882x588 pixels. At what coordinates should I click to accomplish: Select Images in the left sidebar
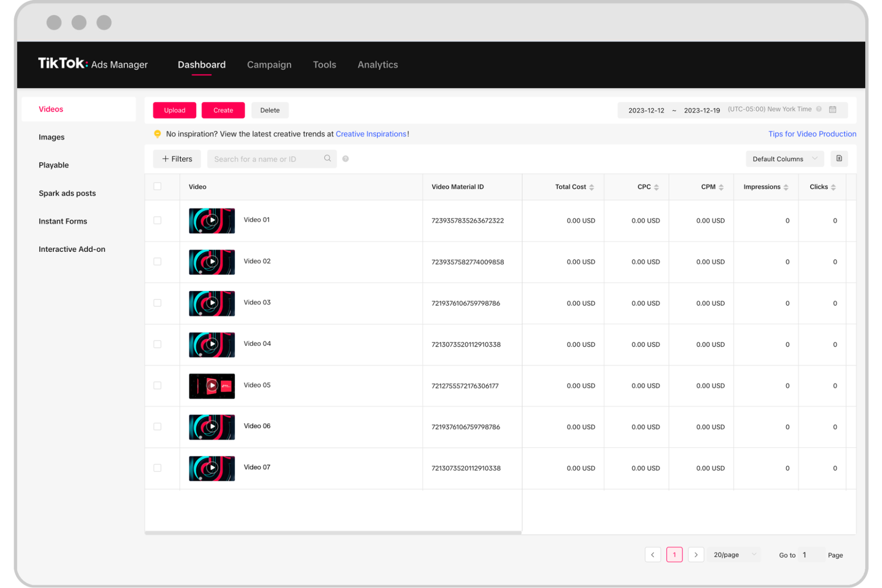(51, 137)
